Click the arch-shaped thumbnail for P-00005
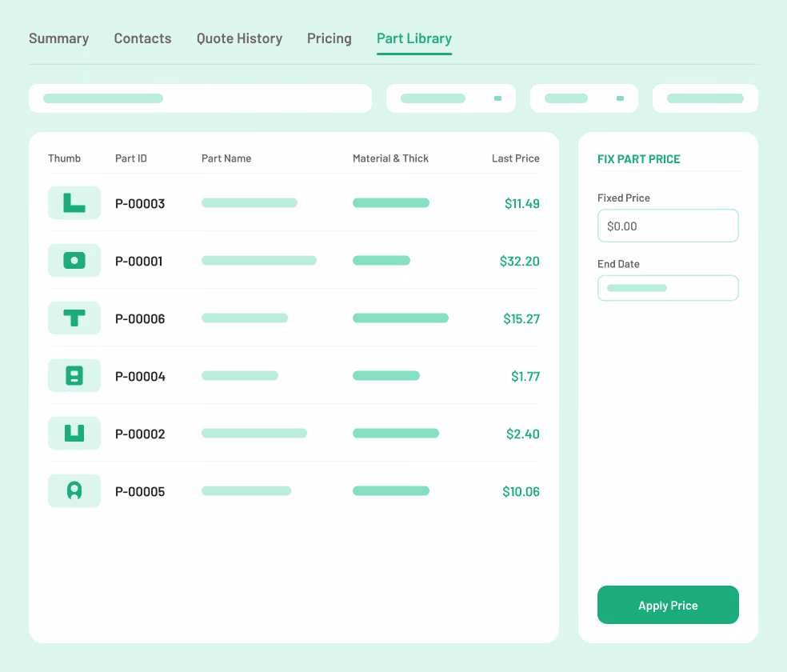The image size is (787, 672). [x=74, y=491]
